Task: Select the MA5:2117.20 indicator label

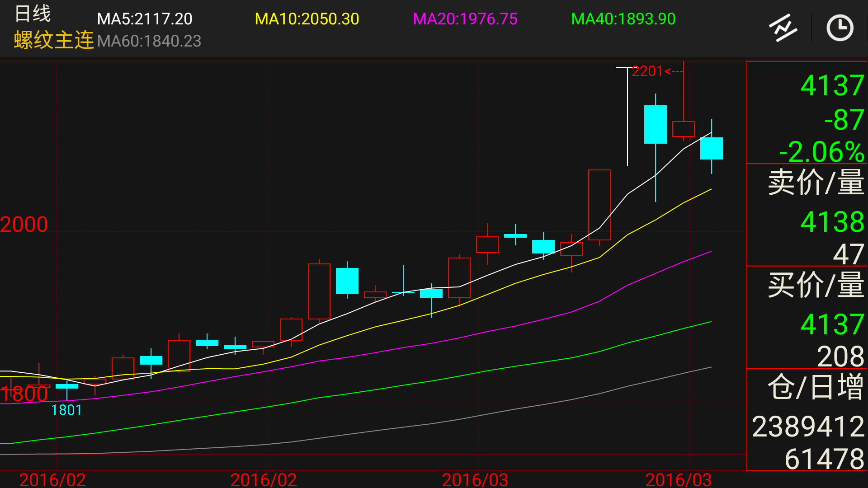Action: point(145,19)
